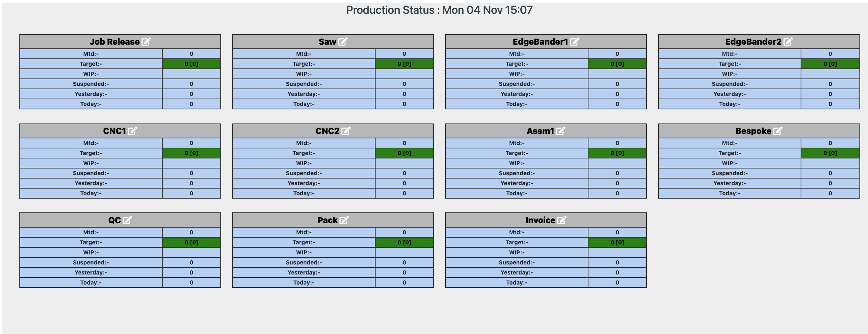868x334 pixels.
Task: Open the Saw panel edit icon
Action: [343, 42]
